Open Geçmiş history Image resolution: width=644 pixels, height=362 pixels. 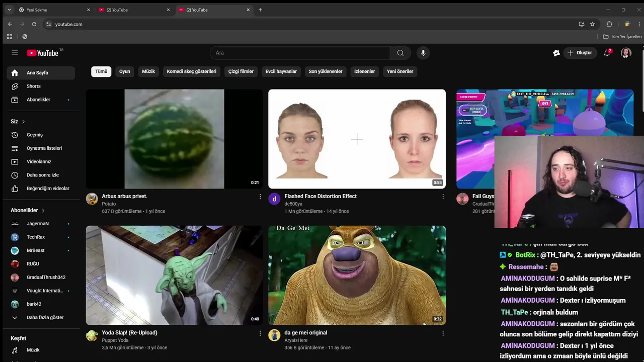pos(41,135)
